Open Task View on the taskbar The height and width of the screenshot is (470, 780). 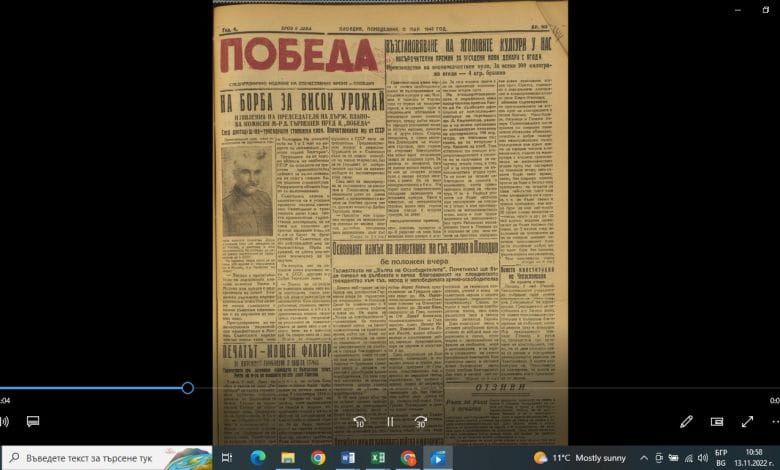[227, 458]
